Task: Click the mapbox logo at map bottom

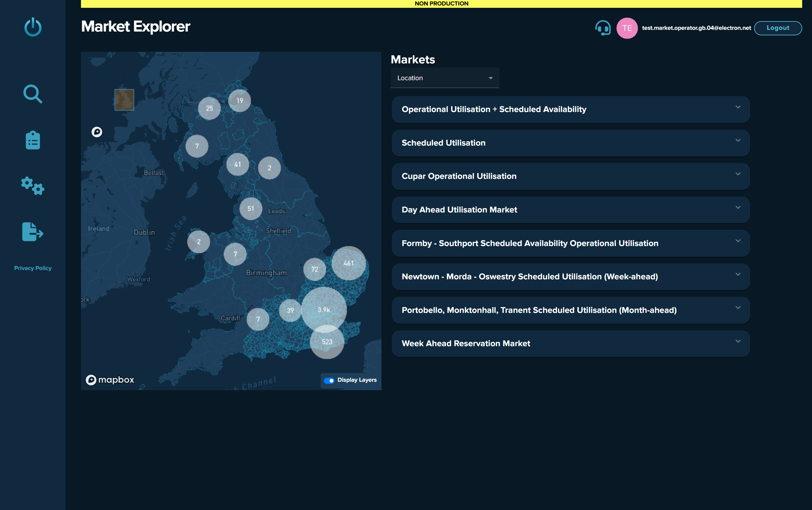Action: [110, 380]
